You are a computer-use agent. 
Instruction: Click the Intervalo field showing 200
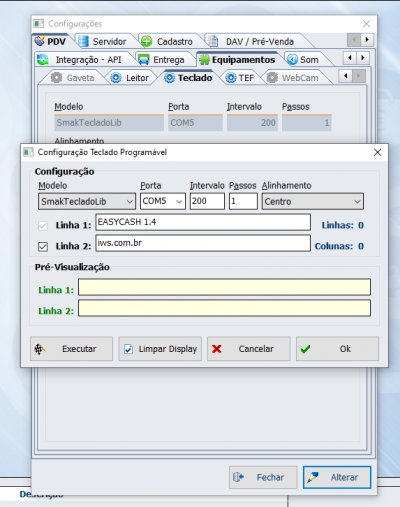207,201
